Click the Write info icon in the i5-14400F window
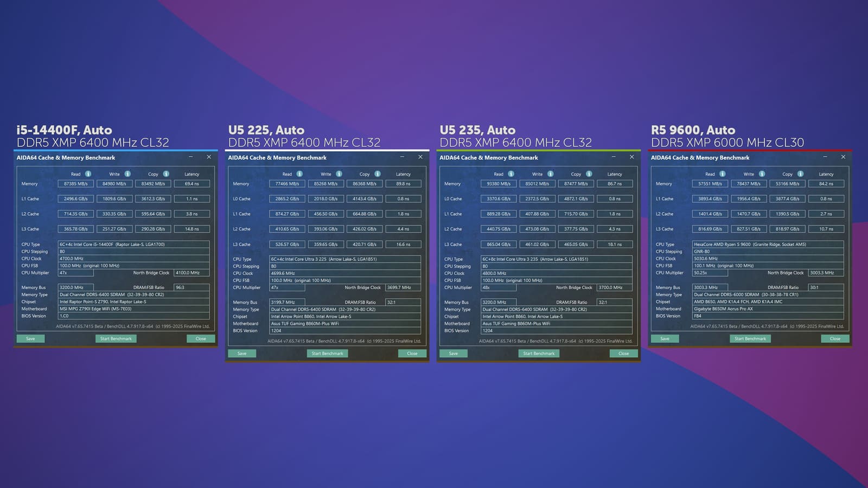 127,174
